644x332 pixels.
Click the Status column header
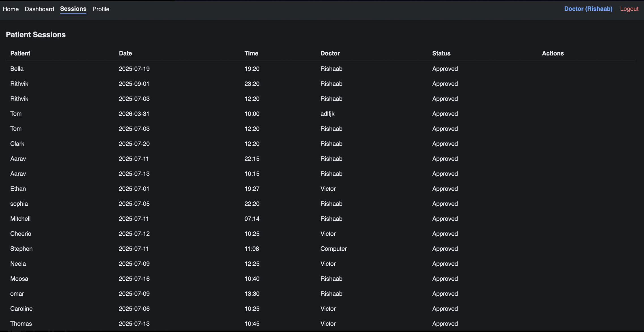point(441,53)
